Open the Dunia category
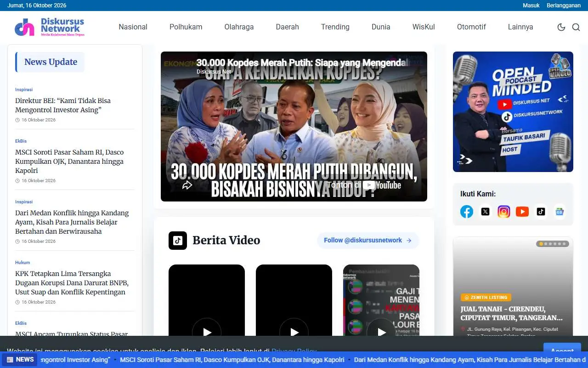The width and height of the screenshot is (588, 368). (381, 27)
